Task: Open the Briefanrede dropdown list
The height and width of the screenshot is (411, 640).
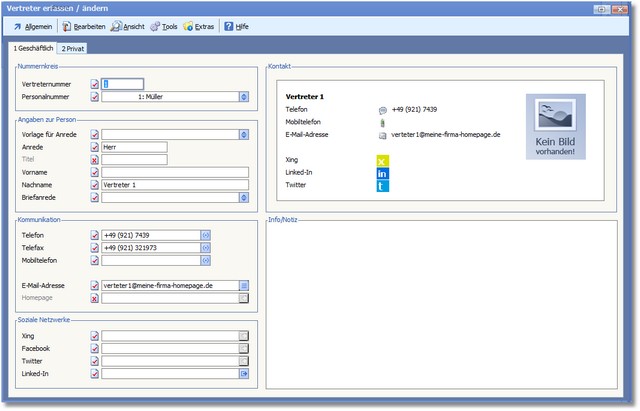Action: (x=243, y=198)
